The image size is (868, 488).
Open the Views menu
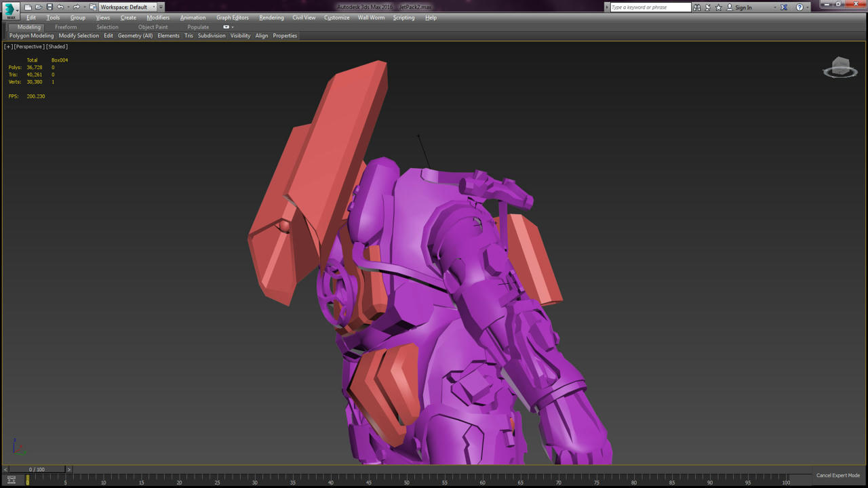[103, 18]
